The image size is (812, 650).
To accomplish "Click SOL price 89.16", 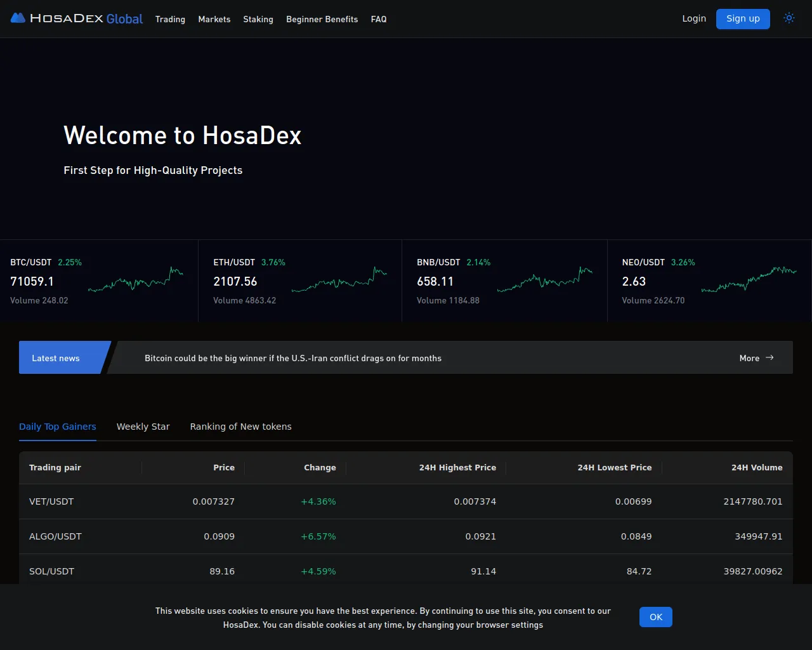I will pyautogui.click(x=222, y=571).
